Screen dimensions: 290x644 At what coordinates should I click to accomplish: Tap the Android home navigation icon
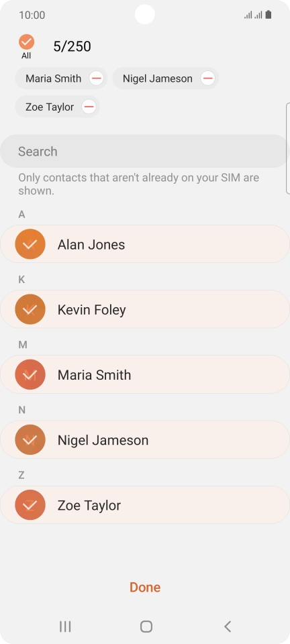coord(146,627)
